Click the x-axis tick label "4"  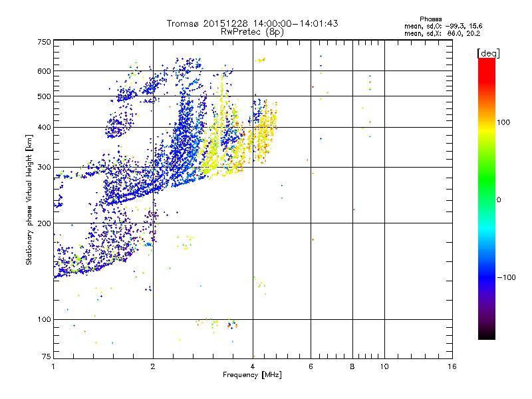pos(253,366)
